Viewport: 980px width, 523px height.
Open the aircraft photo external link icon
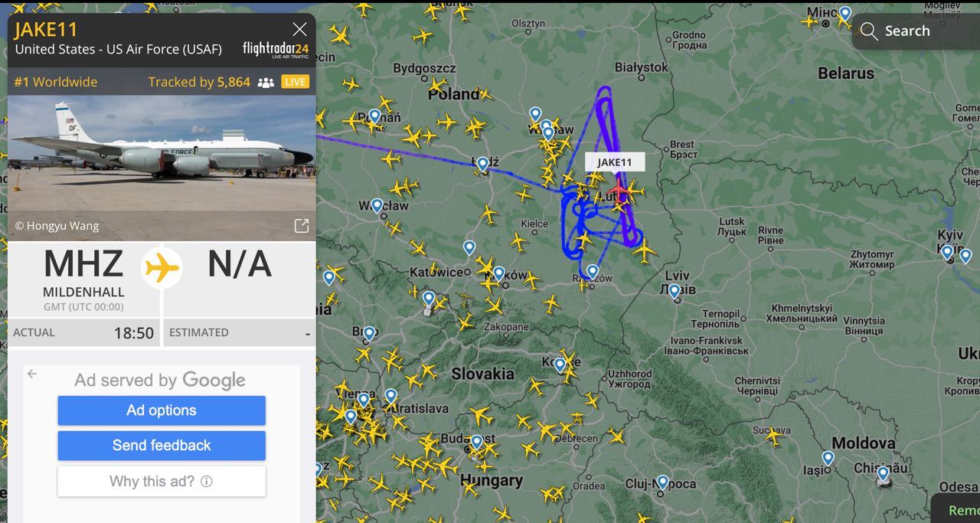302,225
